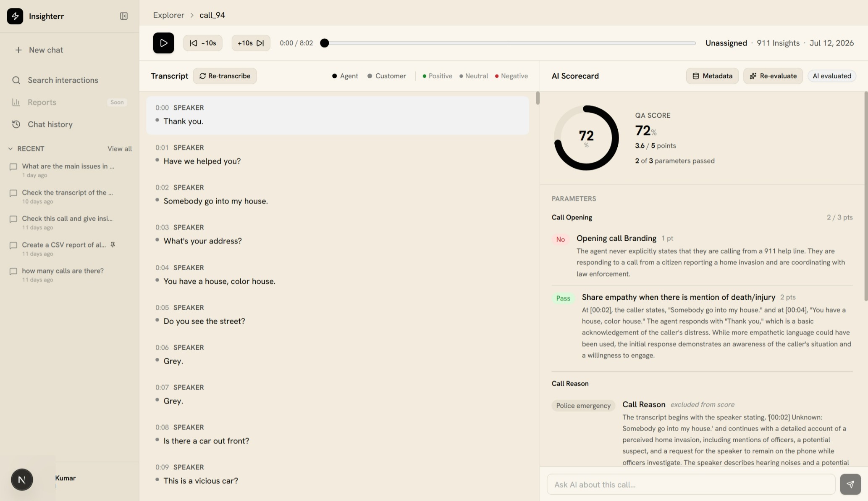Click the QA score 72 circular gauge
The height and width of the screenshot is (501, 868).
(586, 137)
